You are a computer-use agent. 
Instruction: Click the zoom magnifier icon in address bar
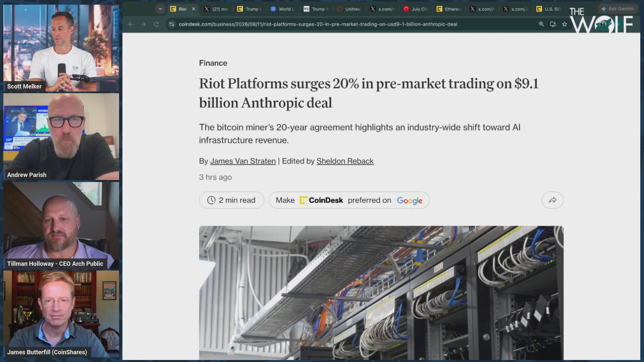pos(541,24)
